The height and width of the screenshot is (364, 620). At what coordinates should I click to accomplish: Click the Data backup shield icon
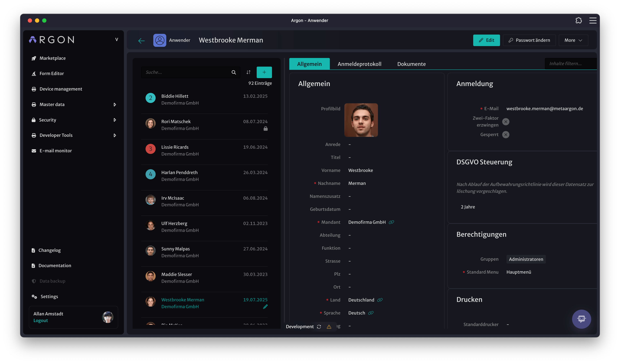[x=34, y=281]
